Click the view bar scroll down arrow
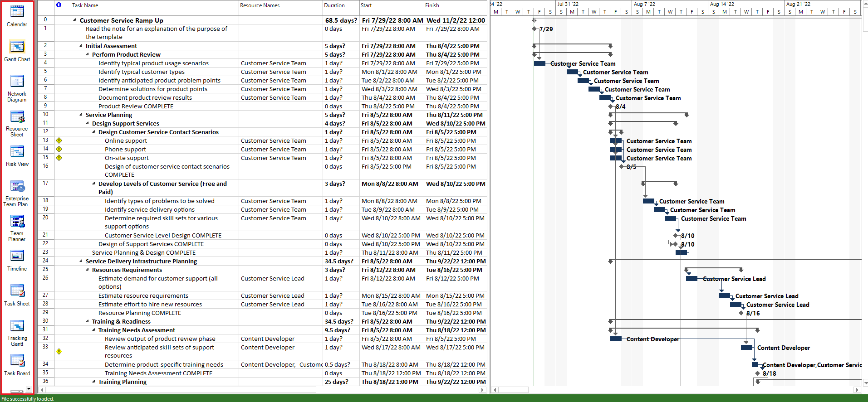Screen dimensions: 868x402 (29, 389)
